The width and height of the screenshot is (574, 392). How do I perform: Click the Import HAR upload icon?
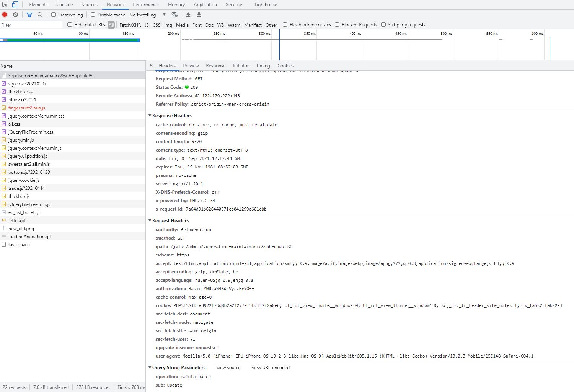[188, 15]
